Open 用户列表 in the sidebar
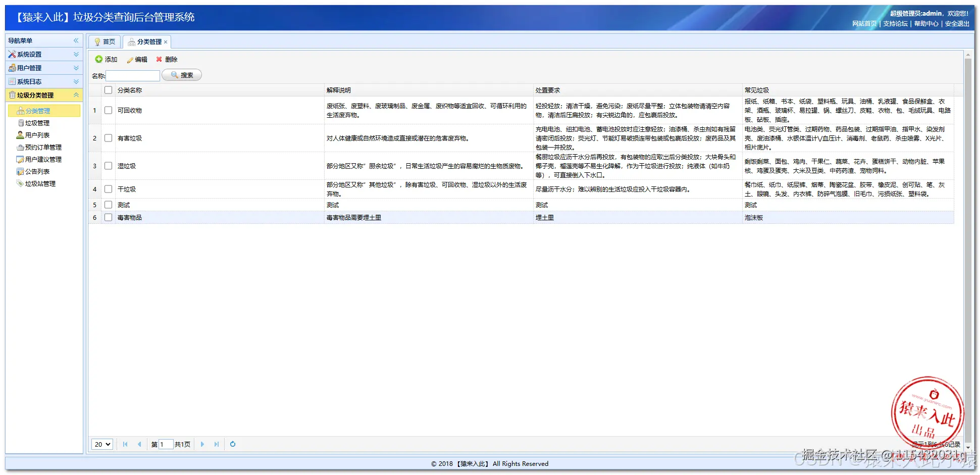 pyautogui.click(x=37, y=135)
